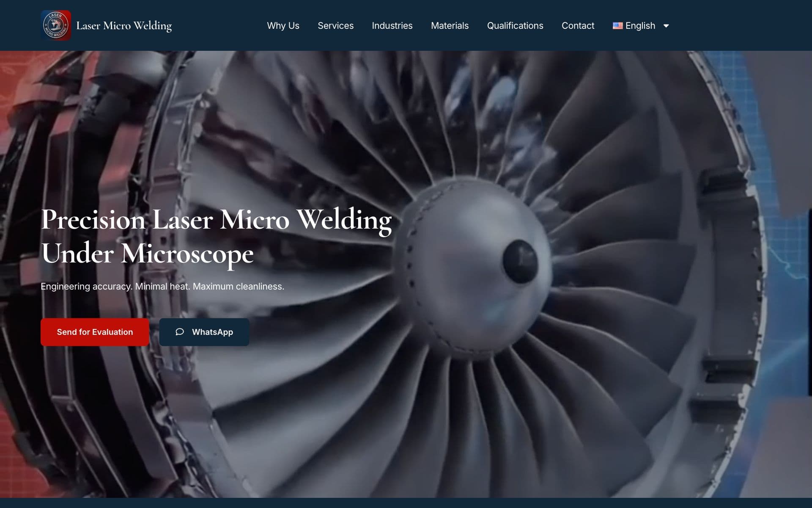Click the Laser Micro Welding round logo

pyautogui.click(x=56, y=25)
